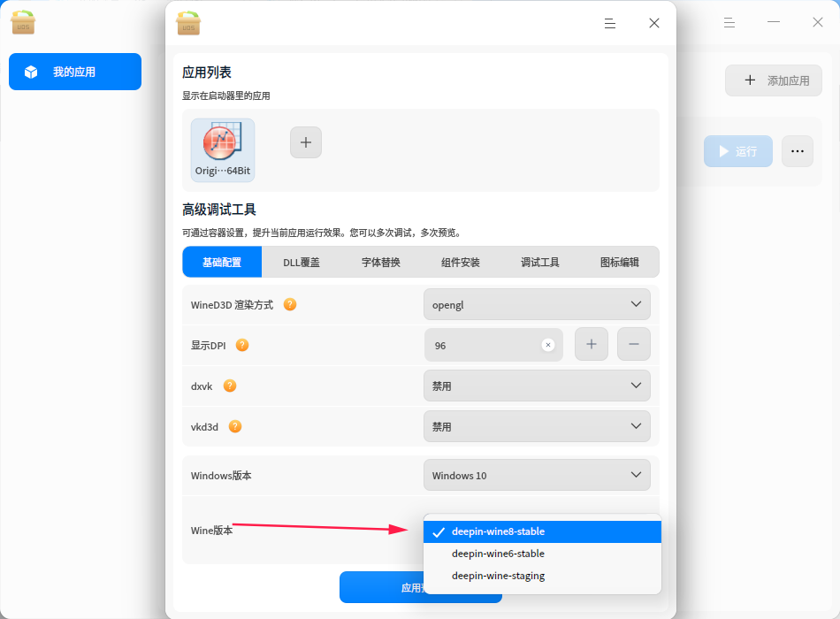Show help tip for vkd3d
840x619 pixels.
click(235, 426)
